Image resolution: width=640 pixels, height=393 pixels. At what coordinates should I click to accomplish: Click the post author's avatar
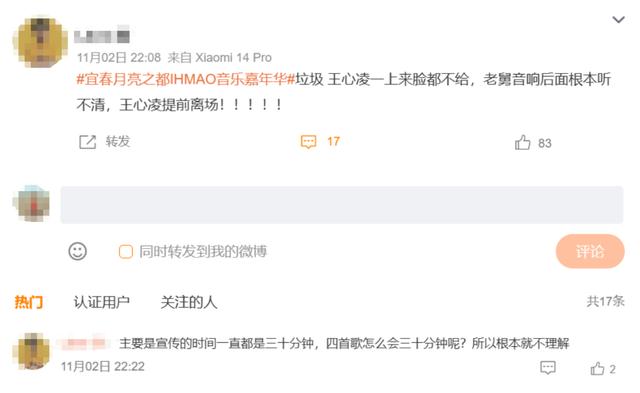click(x=40, y=42)
